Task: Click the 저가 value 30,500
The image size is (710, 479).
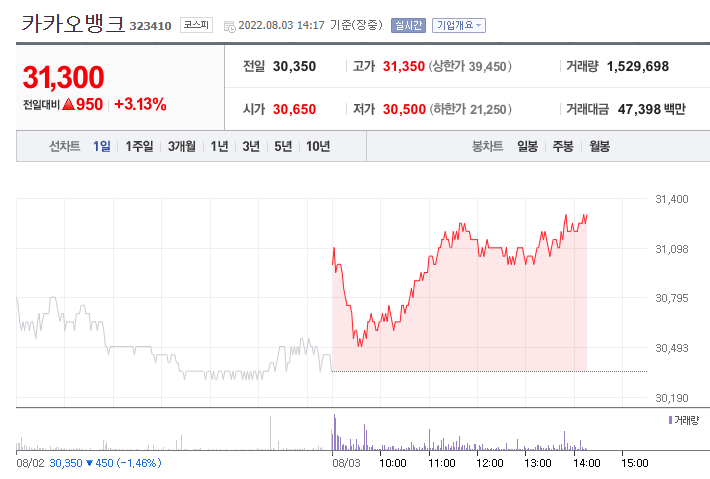Action: pyautogui.click(x=404, y=109)
